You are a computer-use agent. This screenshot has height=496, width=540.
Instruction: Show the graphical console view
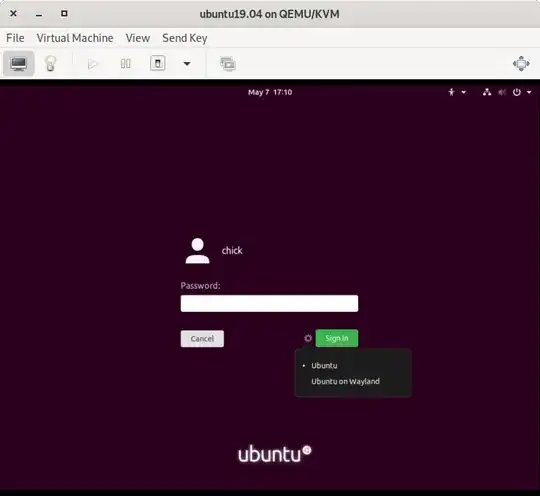pos(19,63)
